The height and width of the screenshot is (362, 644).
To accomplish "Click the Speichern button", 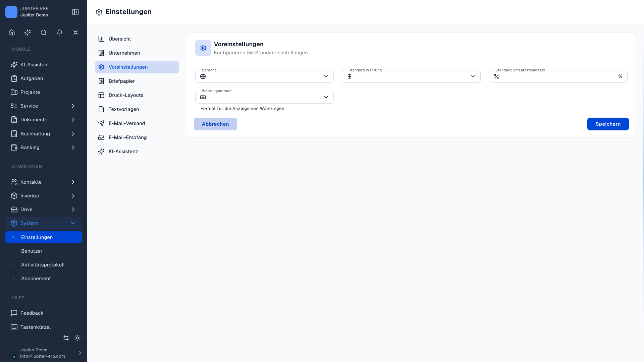I will 608,124.
